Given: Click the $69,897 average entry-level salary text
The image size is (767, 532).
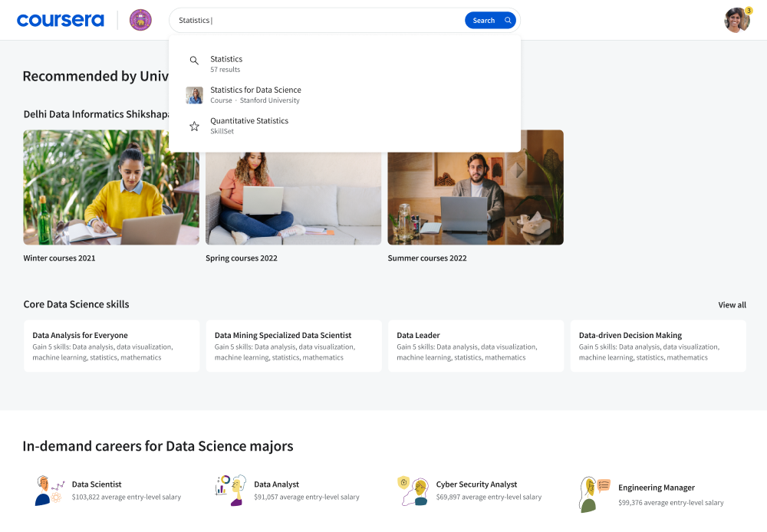Looking at the screenshot, I should [489, 497].
